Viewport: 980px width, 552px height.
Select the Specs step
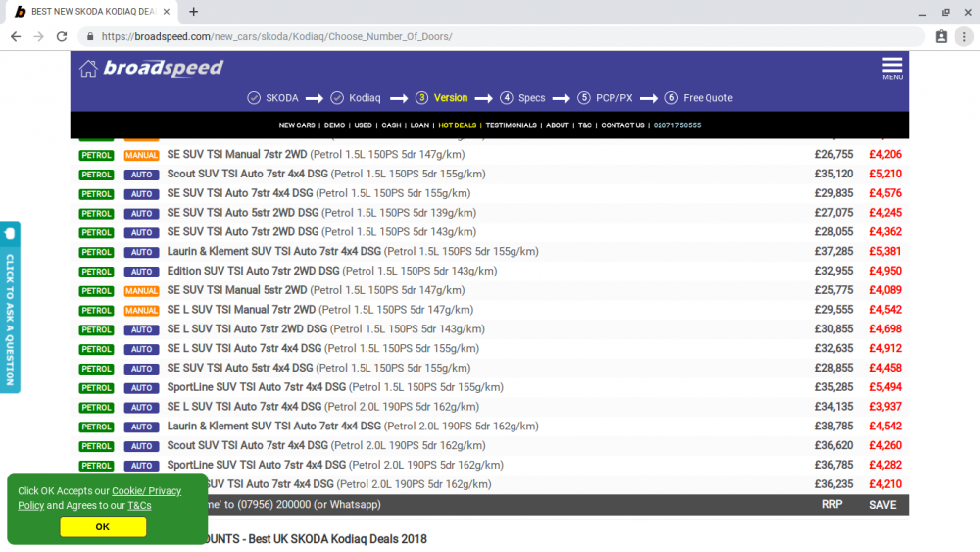(x=522, y=98)
